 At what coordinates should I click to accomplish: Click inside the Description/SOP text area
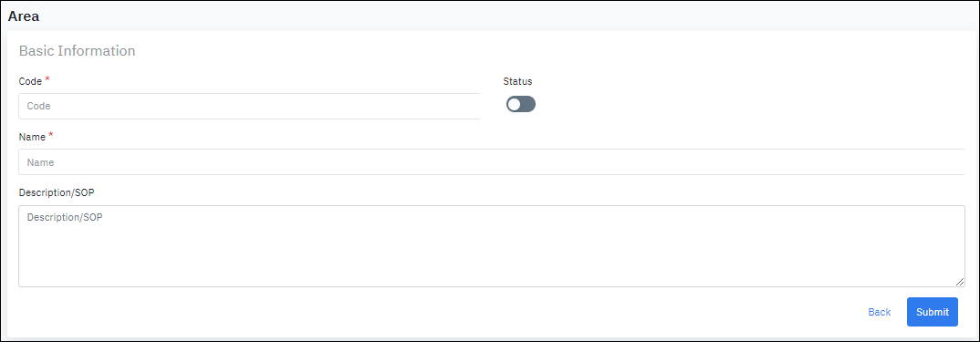pos(491,246)
